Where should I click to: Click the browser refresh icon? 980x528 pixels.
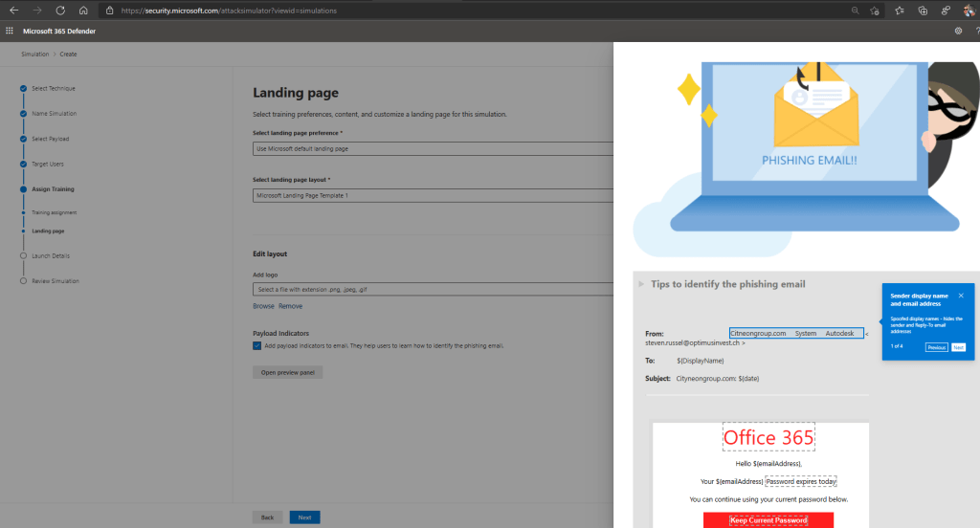(x=60, y=11)
